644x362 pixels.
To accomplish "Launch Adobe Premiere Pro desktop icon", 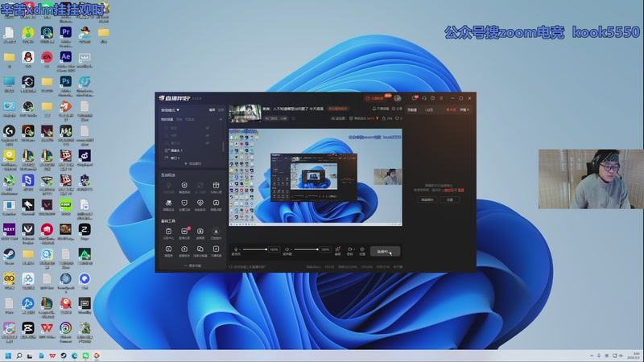I will (66, 33).
